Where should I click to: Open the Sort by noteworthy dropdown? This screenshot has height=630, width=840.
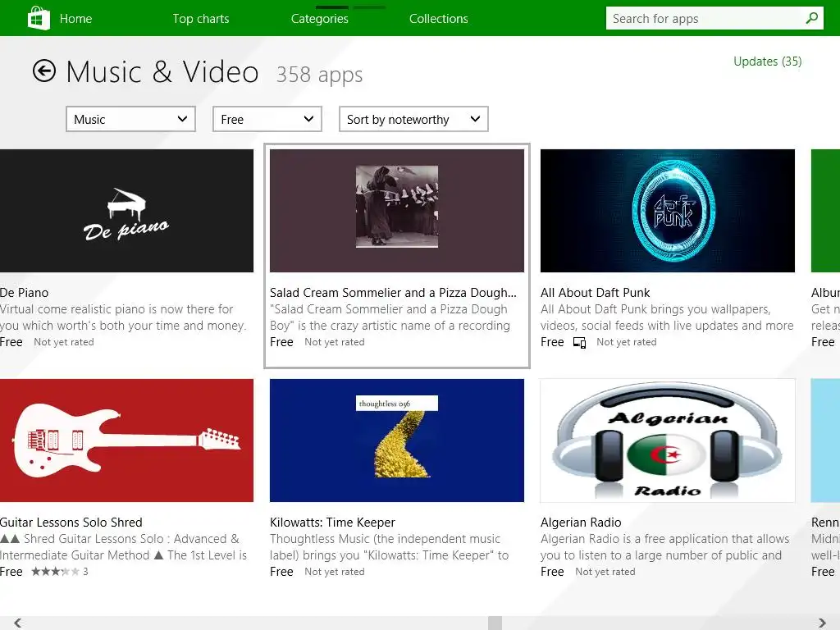[413, 119]
